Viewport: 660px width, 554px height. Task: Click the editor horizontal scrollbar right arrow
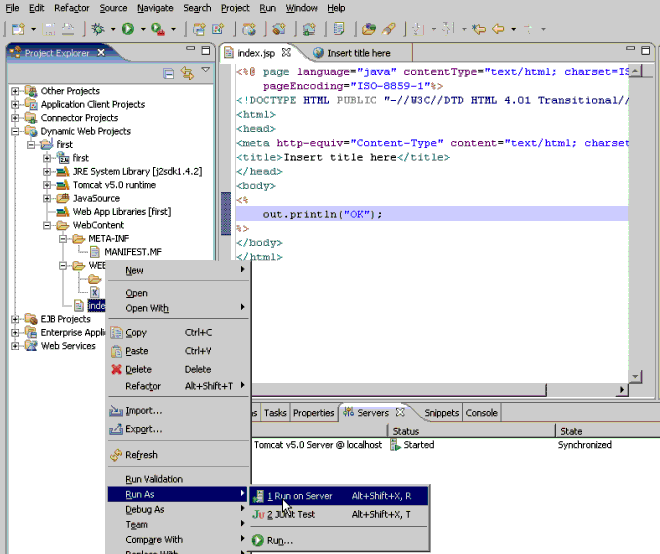622,390
